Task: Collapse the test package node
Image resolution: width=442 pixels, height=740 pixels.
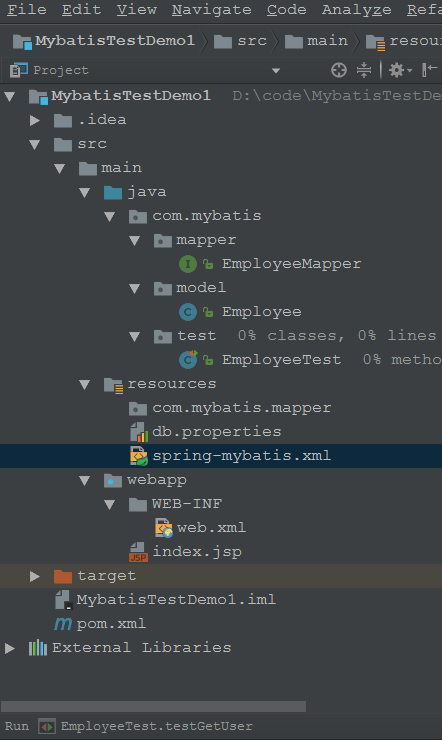Action: (135, 336)
